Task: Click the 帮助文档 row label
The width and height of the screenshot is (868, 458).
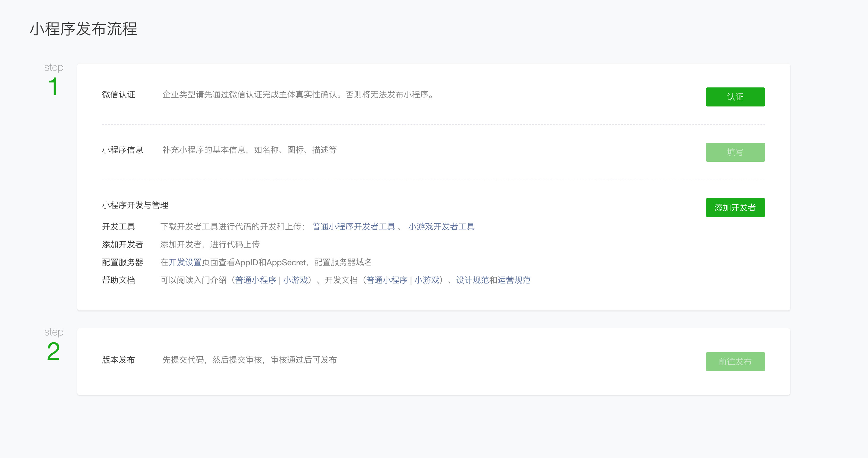Action: (118, 280)
